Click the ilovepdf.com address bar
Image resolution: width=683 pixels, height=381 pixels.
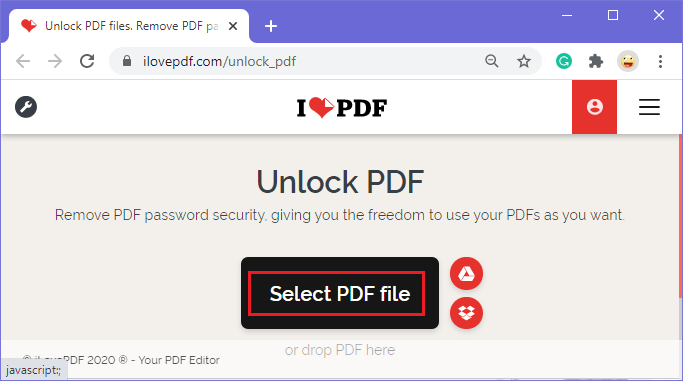305,61
